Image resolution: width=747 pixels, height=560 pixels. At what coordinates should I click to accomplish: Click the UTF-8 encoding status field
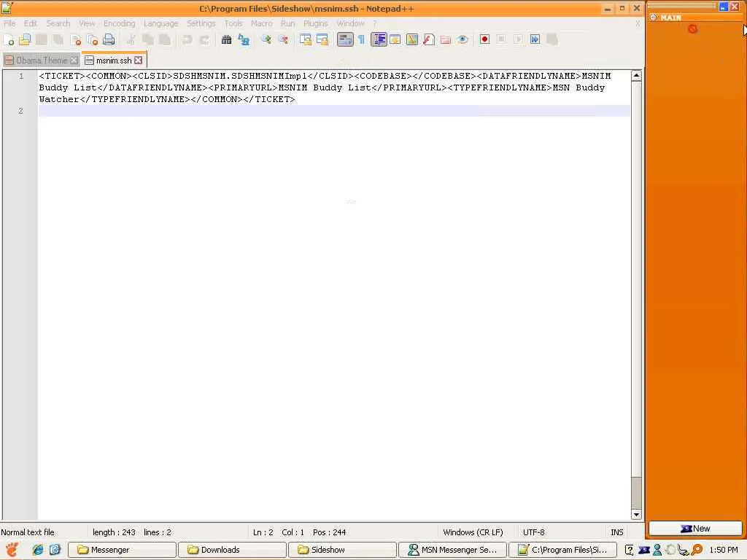533,532
